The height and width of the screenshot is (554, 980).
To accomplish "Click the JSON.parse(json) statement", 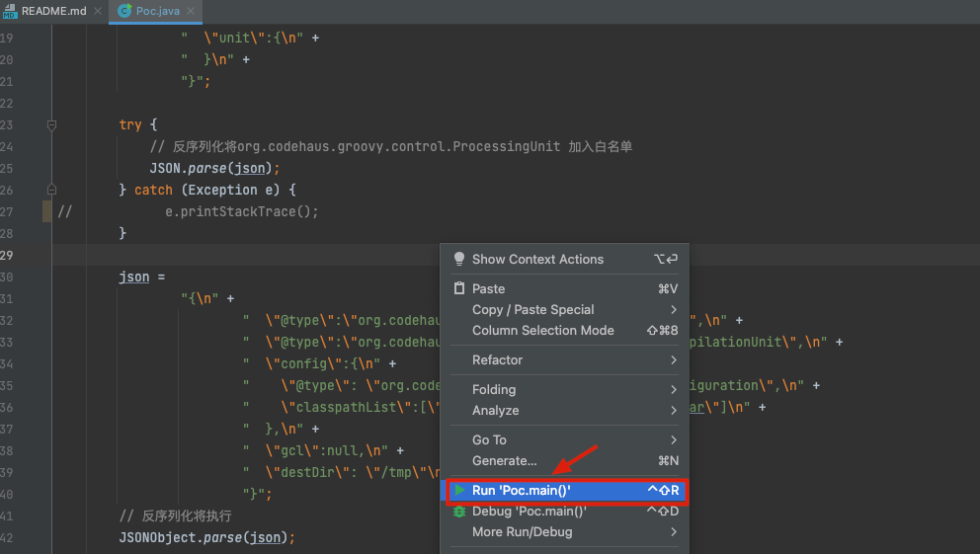I will click(x=214, y=168).
